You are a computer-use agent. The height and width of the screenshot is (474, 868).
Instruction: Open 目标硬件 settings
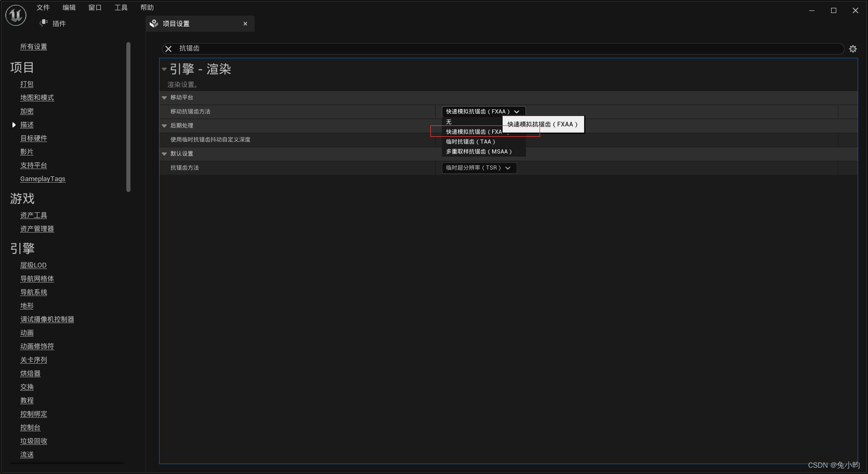[x=34, y=138]
